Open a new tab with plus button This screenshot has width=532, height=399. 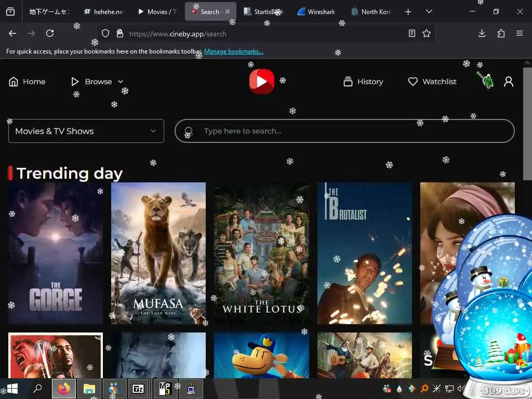[x=408, y=12]
